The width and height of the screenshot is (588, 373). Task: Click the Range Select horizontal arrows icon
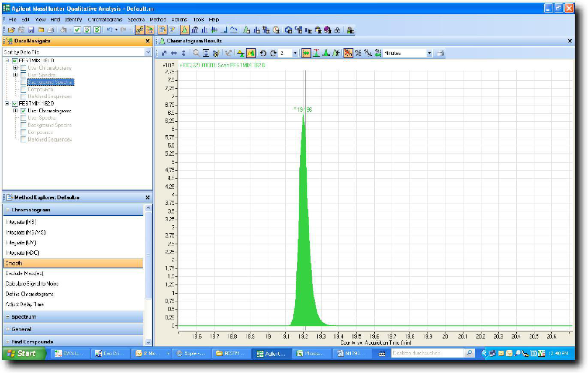click(x=306, y=53)
